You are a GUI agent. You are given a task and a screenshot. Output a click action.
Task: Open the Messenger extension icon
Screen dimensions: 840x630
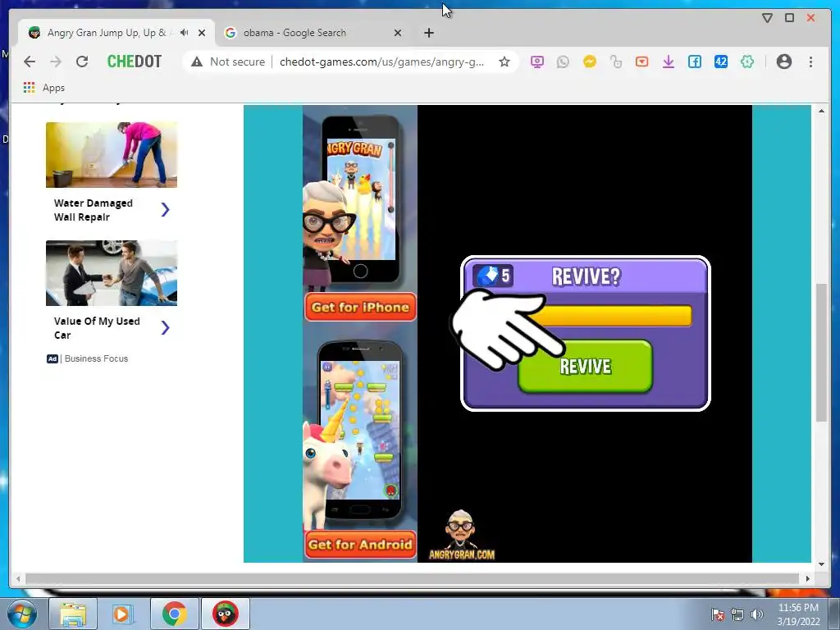click(589, 62)
